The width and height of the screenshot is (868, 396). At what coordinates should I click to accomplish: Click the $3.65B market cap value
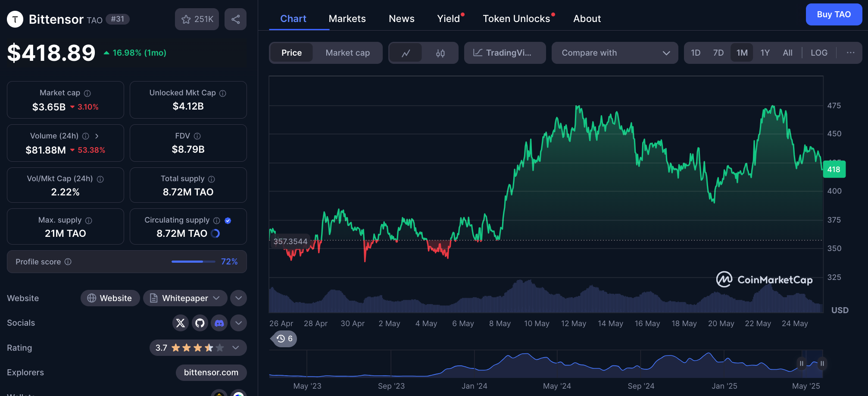[x=49, y=107]
